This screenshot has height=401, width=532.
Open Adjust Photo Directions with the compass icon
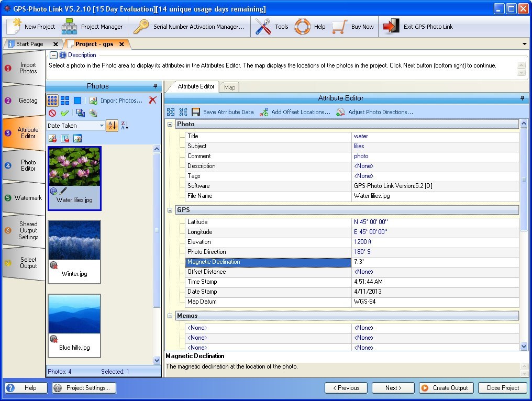click(x=339, y=112)
